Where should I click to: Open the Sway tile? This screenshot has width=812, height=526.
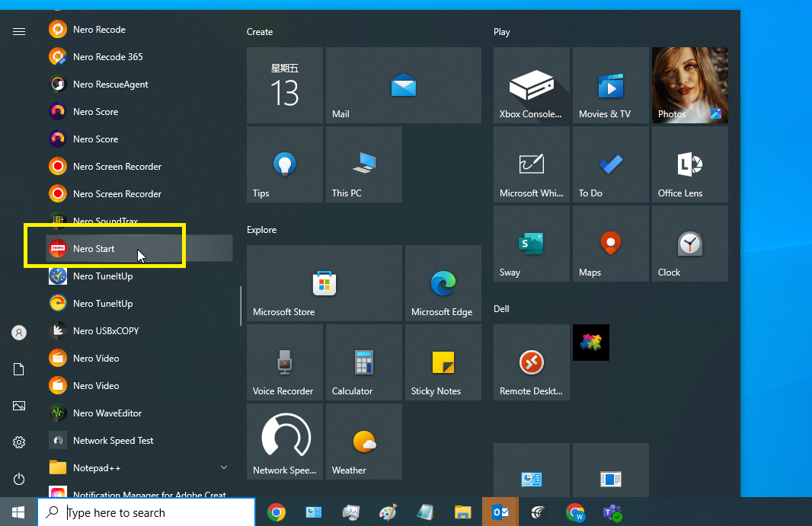[x=532, y=244]
